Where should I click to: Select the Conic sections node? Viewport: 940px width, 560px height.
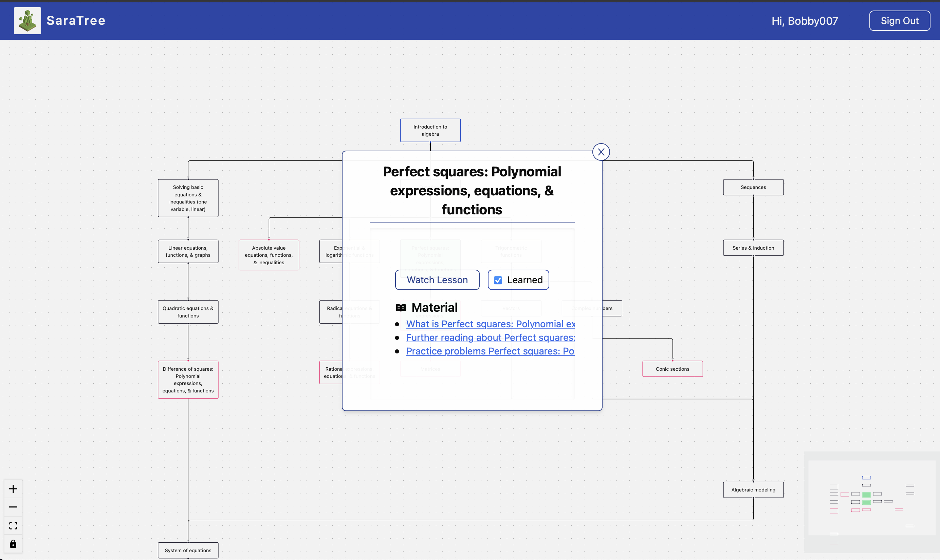point(672,369)
